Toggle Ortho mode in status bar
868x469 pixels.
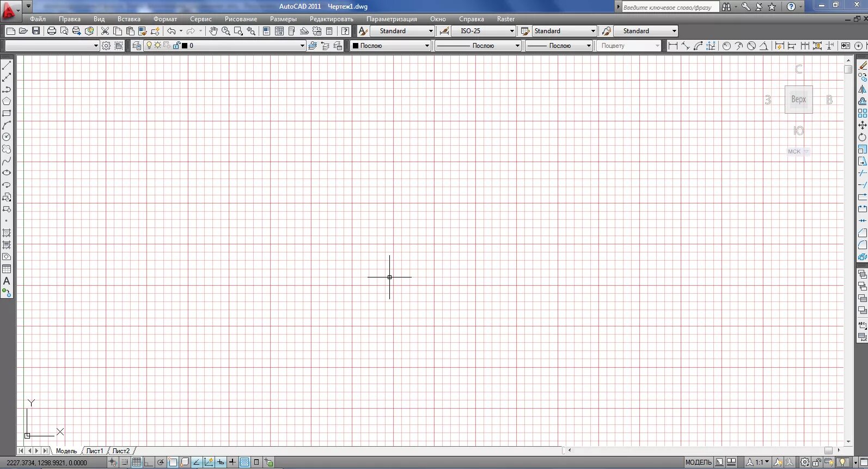point(149,462)
